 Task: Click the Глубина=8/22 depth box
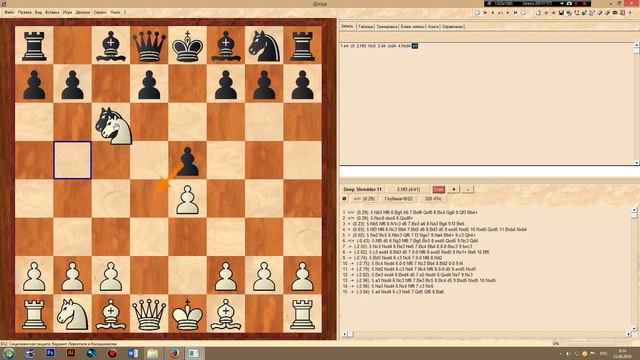398,199
